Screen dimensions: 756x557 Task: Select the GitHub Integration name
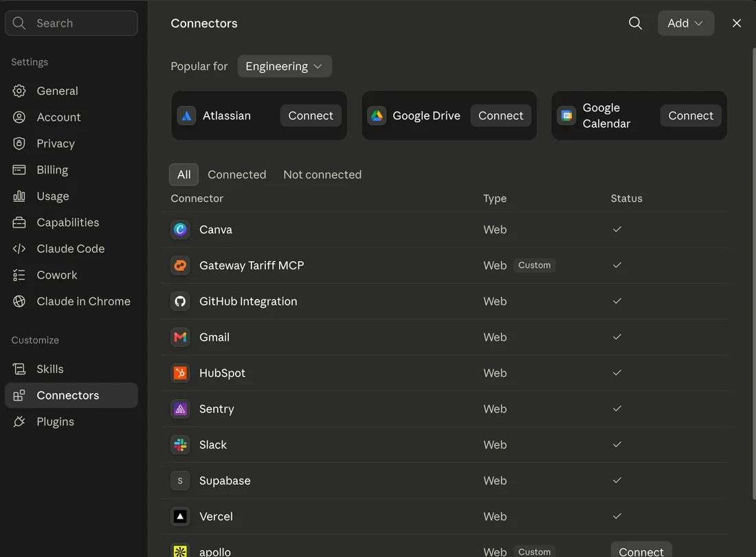tap(248, 301)
